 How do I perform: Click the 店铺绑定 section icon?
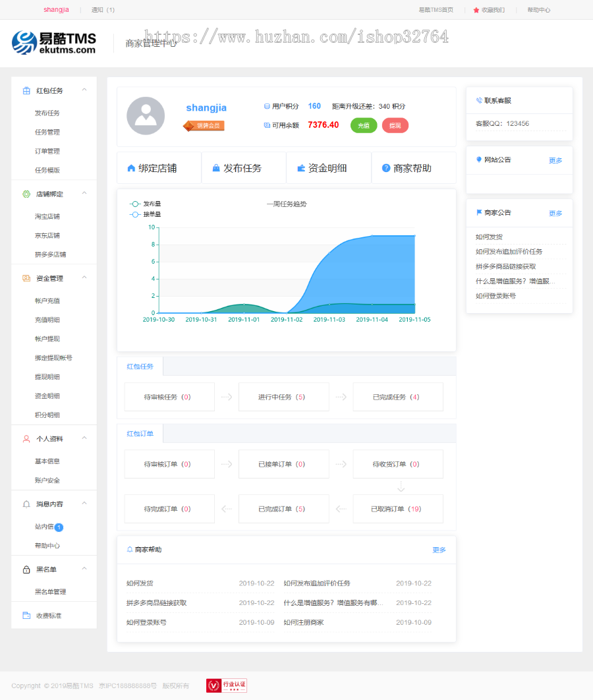[25, 193]
